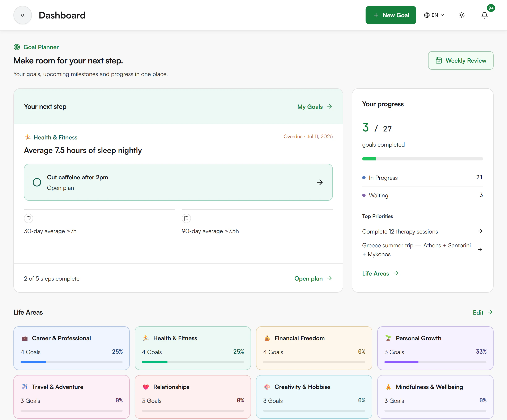Click the flag icon for 90-day average milestone
This screenshot has height=420, width=507.
[x=186, y=218]
